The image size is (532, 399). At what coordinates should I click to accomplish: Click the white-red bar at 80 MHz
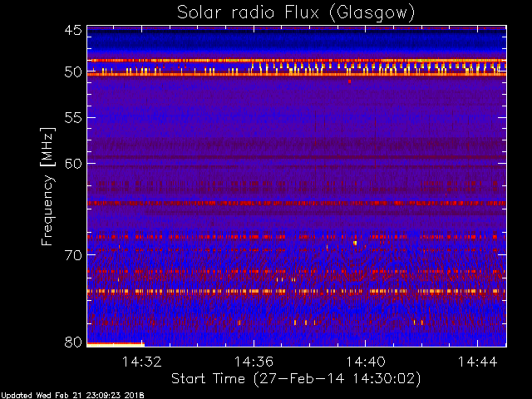point(116,345)
